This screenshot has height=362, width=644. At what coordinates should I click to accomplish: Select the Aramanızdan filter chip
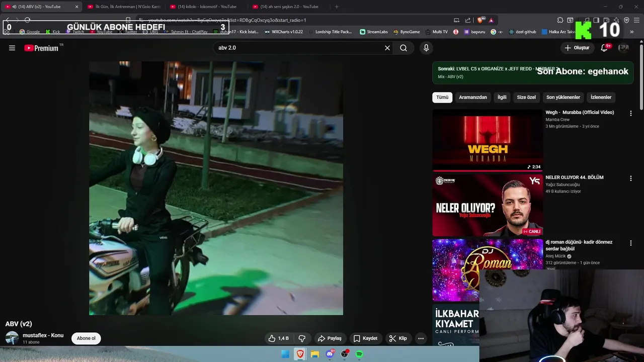(x=473, y=97)
